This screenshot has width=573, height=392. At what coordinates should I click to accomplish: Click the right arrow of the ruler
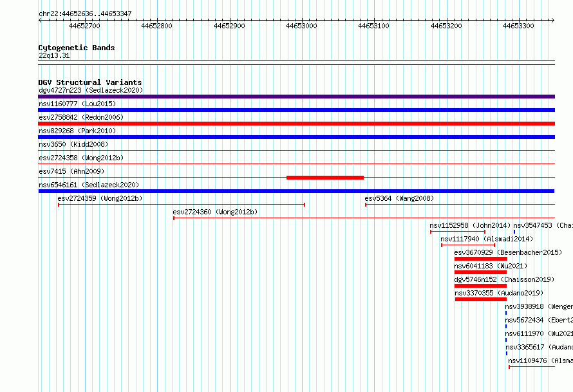553,21
